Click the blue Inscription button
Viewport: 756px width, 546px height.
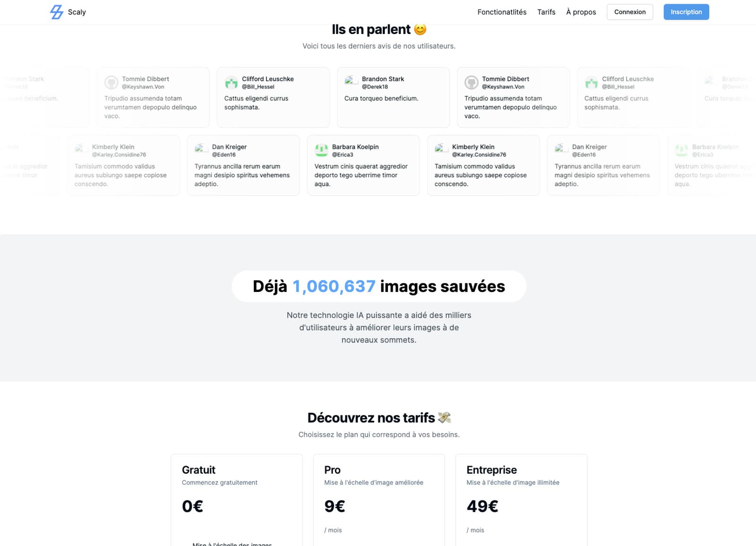pos(686,12)
